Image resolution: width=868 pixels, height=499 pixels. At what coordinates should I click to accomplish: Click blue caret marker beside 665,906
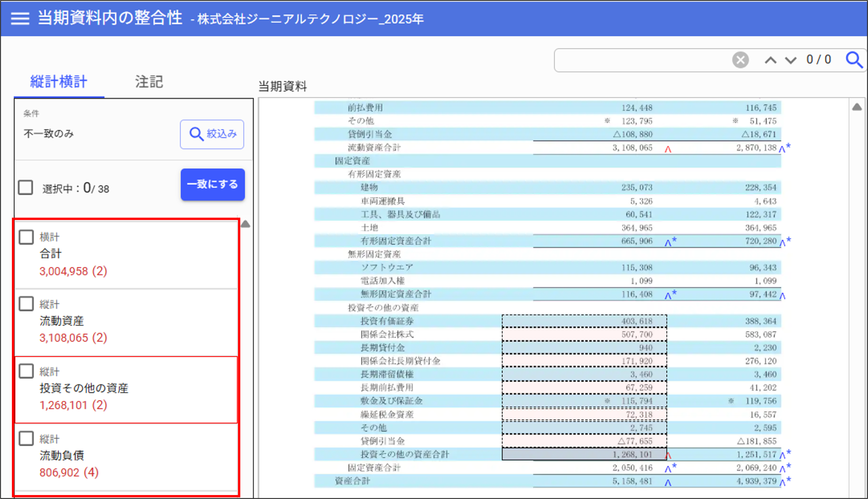(x=668, y=243)
